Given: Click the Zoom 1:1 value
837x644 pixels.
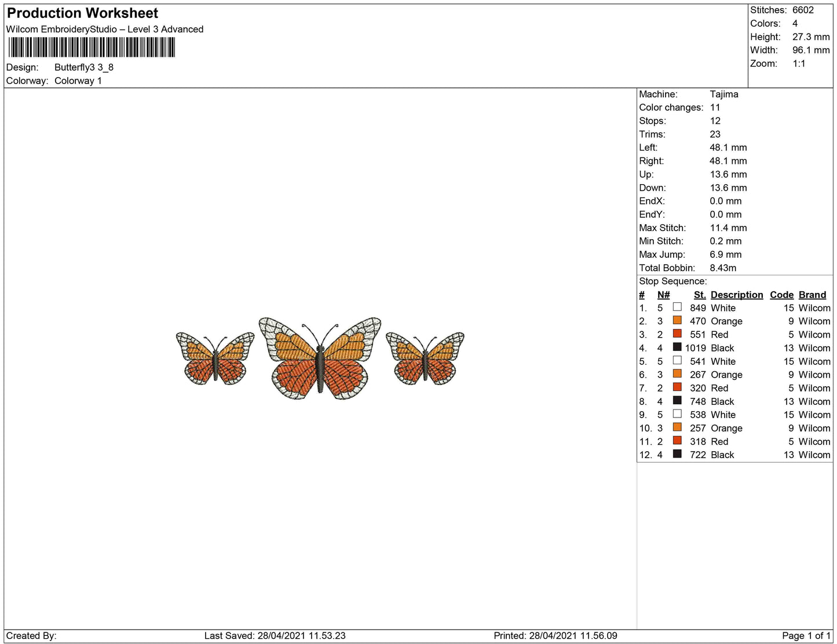Looking at the screenshot, I should [x=799, y=63].
